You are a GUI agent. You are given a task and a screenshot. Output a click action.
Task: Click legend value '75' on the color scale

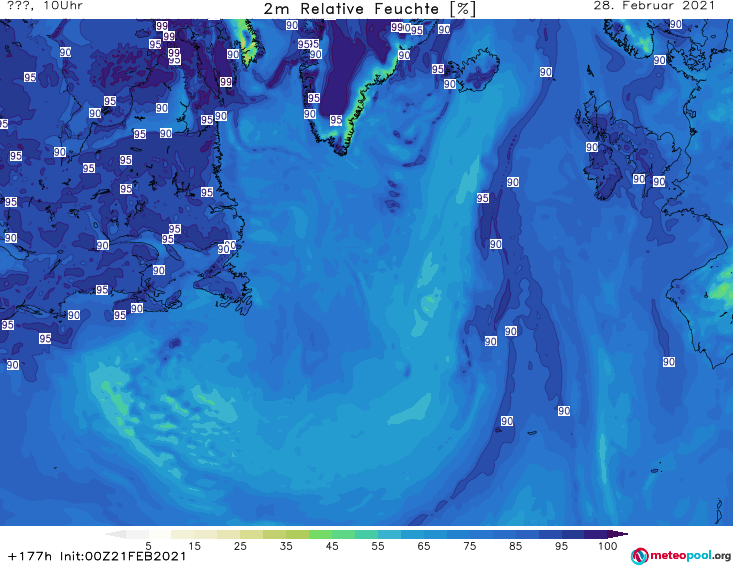tap(469, 546)
